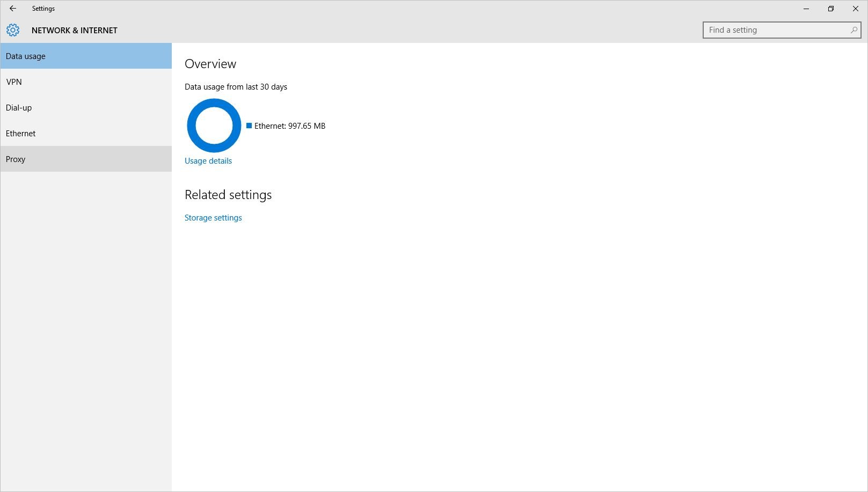This screenshot has width=868, height=492.
Task: Click the minimize window icon
Action: point(806,9)
